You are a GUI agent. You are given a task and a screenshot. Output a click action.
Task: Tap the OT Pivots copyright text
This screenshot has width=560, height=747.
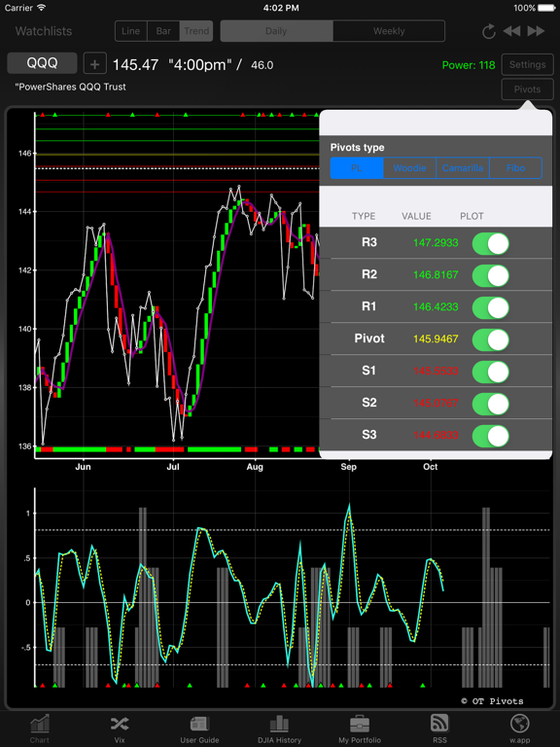pyautogui.click(x=492, y=701)
